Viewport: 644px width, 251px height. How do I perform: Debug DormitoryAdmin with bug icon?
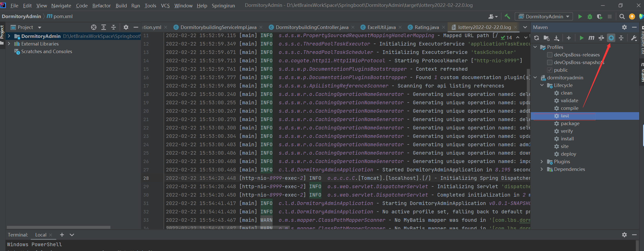(590, 17)
